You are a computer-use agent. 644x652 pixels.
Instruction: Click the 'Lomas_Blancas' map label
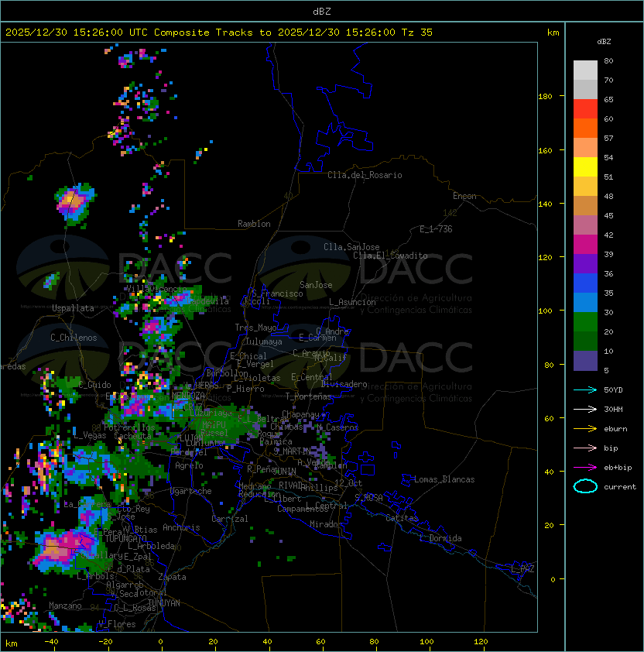(444, 479)
